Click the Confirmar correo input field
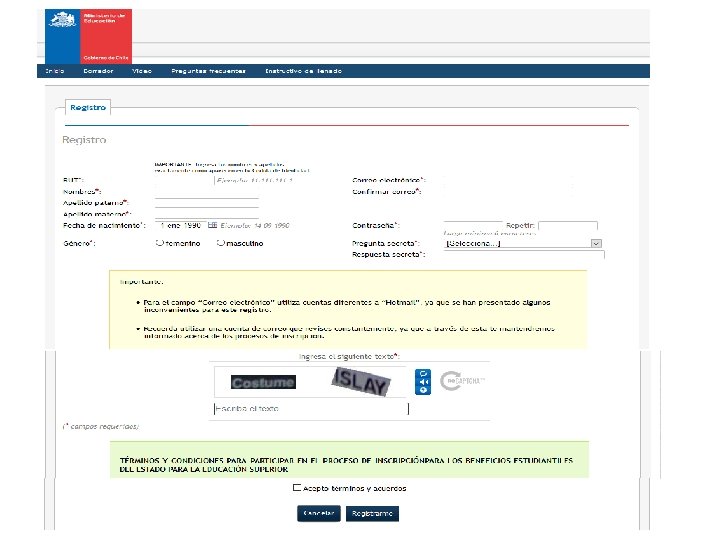This screenshot has height=540, width=720. coord(507,191)
